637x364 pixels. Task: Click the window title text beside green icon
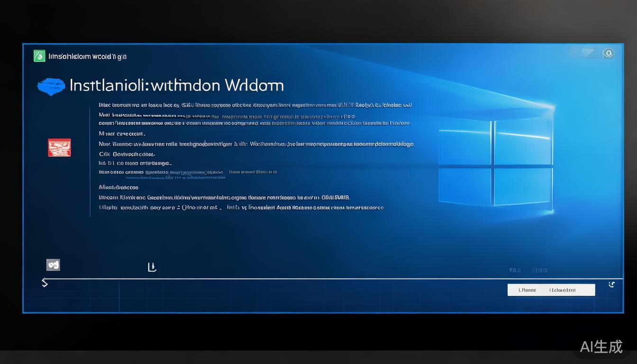[88, 56]
